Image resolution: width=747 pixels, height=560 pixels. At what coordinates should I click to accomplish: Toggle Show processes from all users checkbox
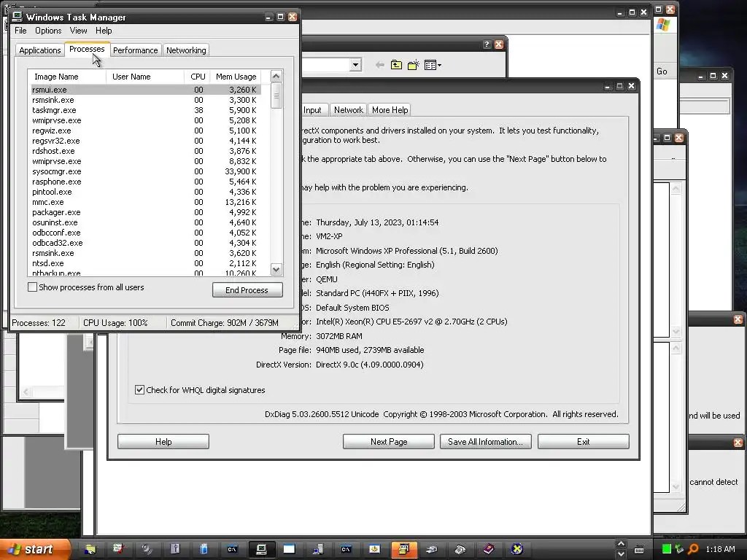point(32,287)
